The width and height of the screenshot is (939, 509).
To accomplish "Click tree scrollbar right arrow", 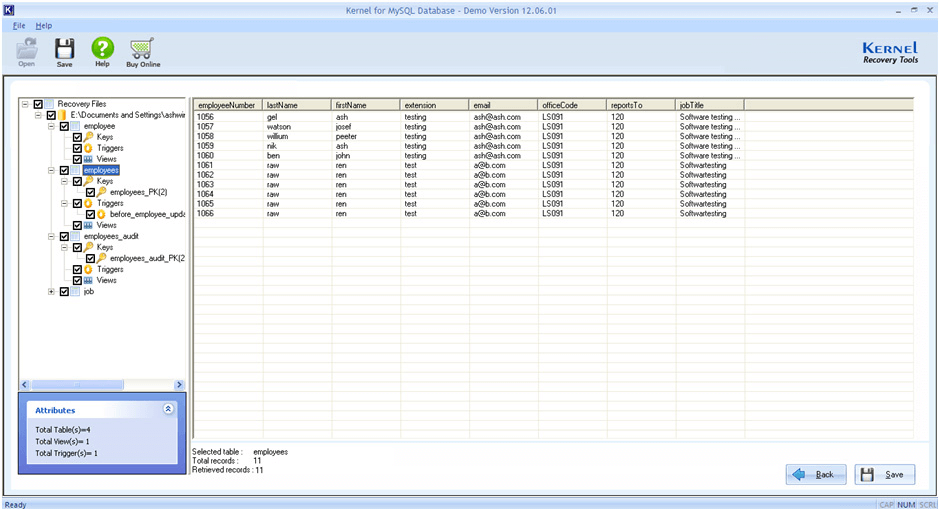I will pos(179,385).
